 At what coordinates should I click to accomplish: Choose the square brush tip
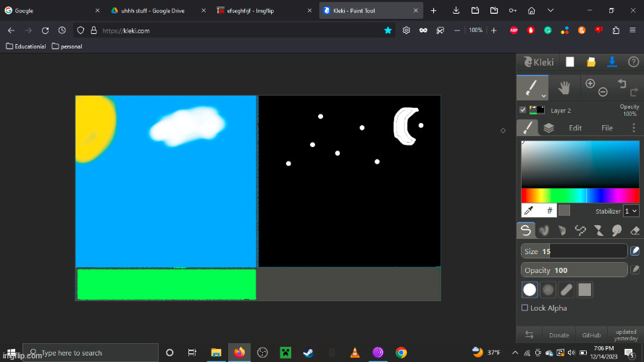(x=585, y=290)
